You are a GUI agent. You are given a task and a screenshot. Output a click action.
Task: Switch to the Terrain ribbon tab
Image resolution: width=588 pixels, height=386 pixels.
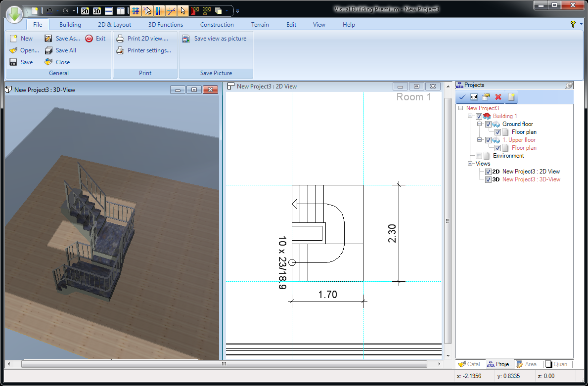(260, 25)
